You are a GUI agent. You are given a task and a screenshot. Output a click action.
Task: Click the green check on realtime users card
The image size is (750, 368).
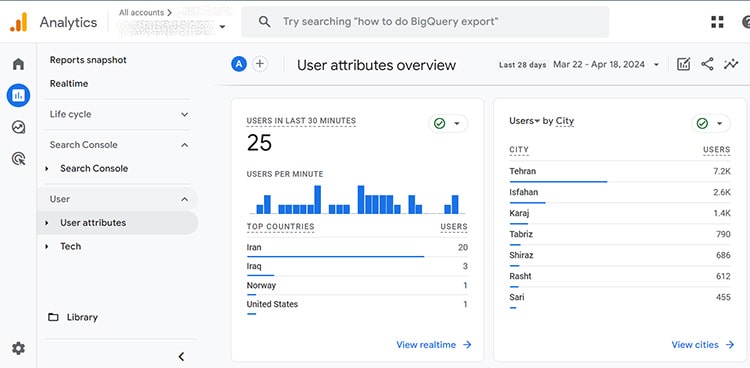[439, 123]
